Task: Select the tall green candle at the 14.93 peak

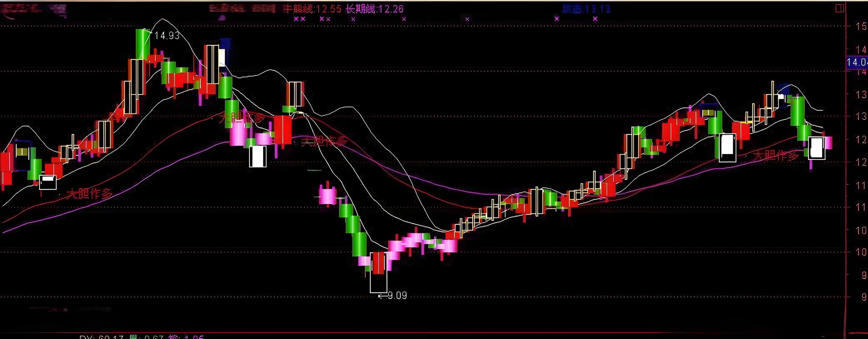Action: (142, 45)
